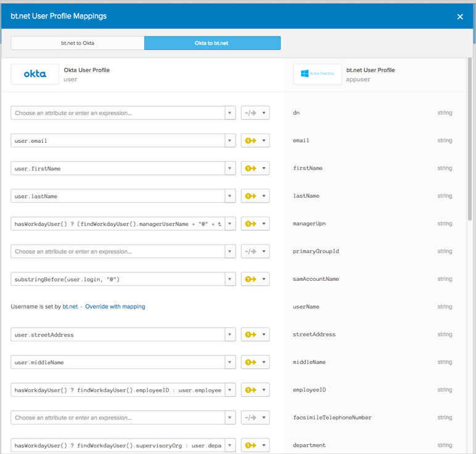Click the Override with mapping link
476x454 pixels.
(x=115, y=306)
